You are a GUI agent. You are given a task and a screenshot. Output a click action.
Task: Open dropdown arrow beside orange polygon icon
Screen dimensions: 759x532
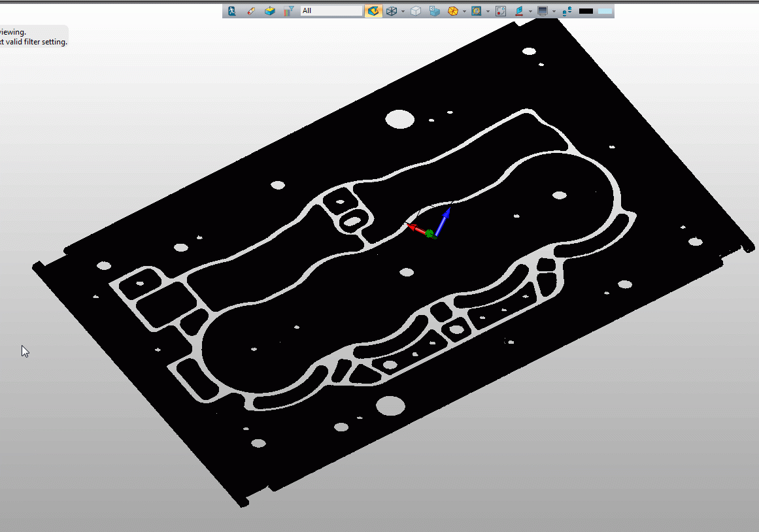[464, 11]
